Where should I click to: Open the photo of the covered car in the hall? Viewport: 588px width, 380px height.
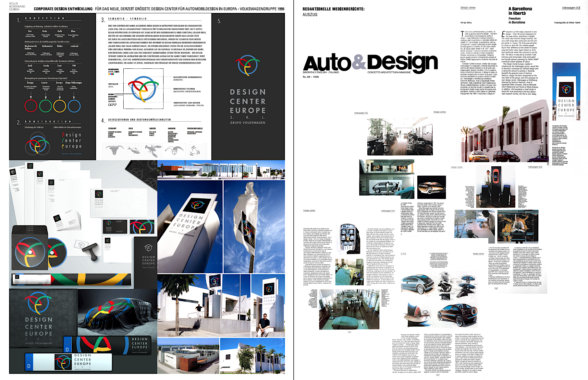[349, 310]
